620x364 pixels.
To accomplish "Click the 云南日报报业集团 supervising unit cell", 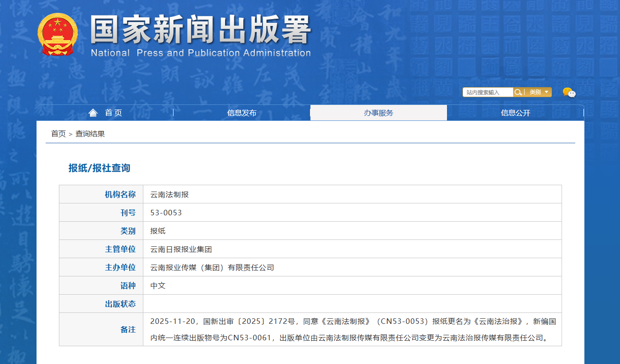I will pos(181,249).
